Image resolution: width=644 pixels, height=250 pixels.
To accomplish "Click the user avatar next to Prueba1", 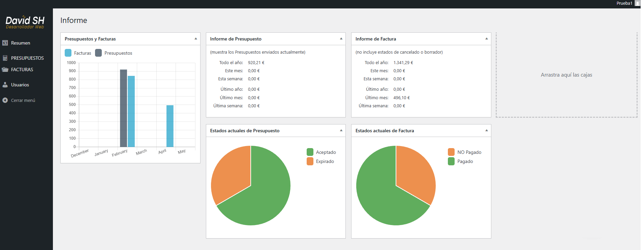I will pyautogui.click(x=637, y=3).
